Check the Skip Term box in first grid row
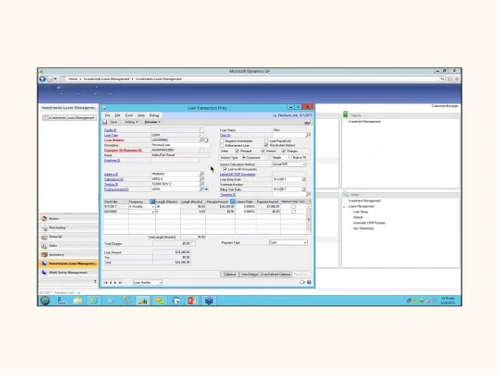500x375 pixels. click(x=294, y=207)
